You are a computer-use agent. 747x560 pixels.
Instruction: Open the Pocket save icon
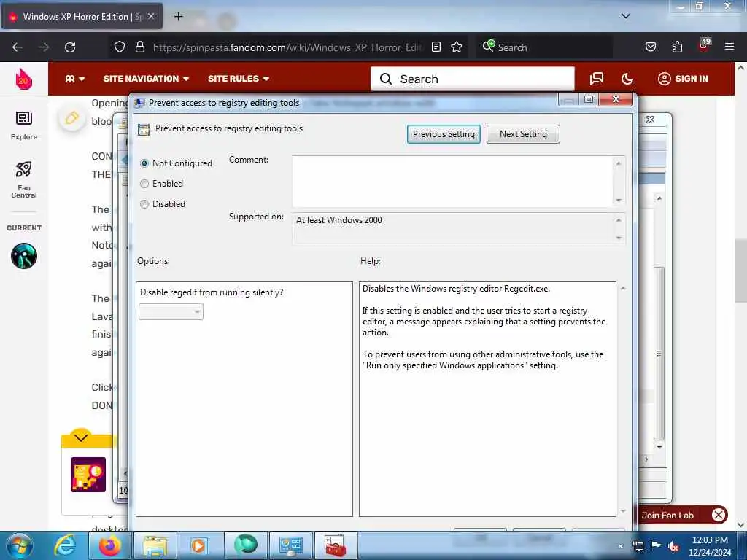651,47
